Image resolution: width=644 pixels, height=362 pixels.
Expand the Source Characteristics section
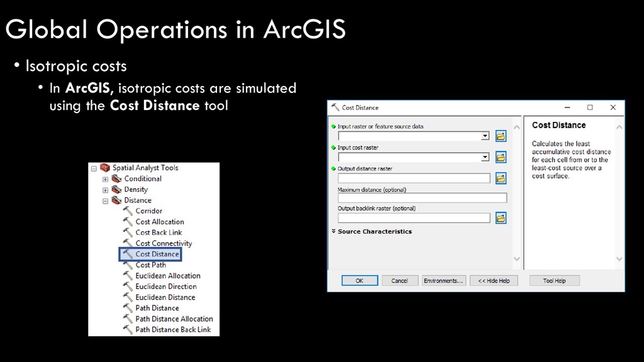(334, 231)
